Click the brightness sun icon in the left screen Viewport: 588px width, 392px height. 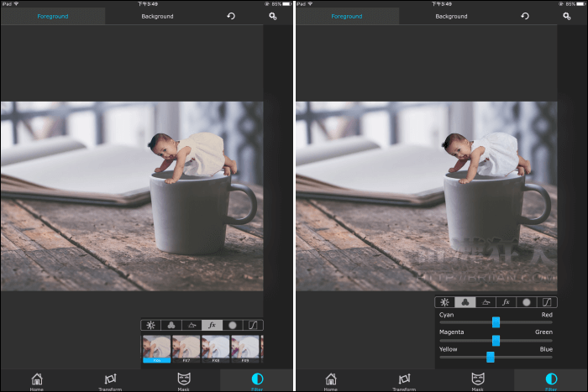(150, 325)
